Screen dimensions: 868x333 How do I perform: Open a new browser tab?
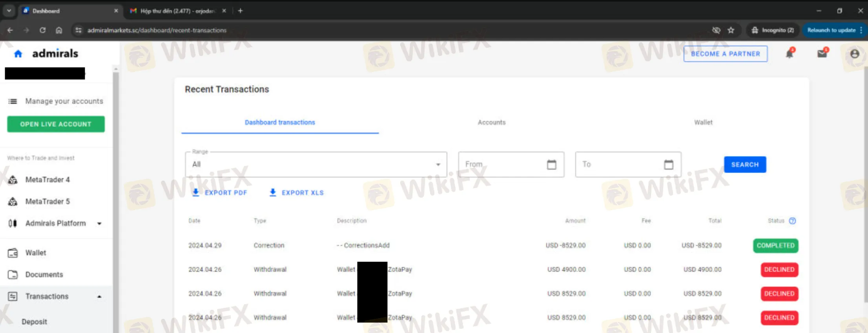click(x=240, y=11)
